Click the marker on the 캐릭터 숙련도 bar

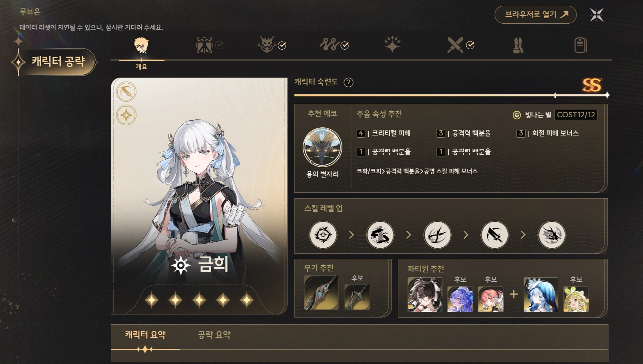click(x=555, y=95)
